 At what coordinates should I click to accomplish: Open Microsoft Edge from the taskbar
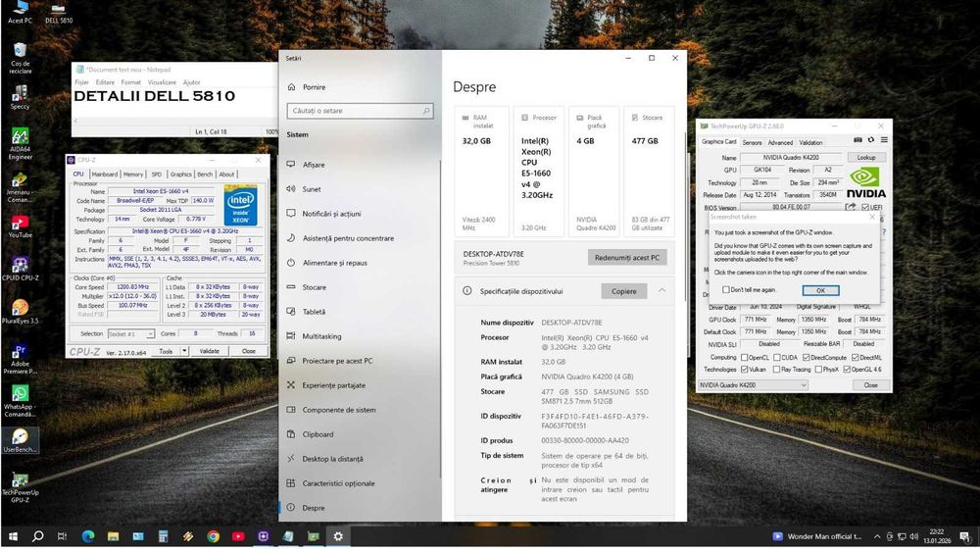click(88, 536)
